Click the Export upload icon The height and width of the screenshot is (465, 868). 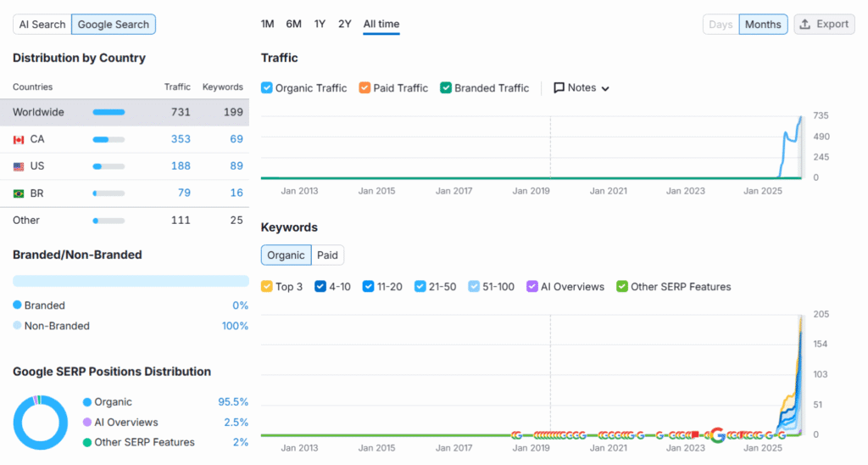(805, 25)
